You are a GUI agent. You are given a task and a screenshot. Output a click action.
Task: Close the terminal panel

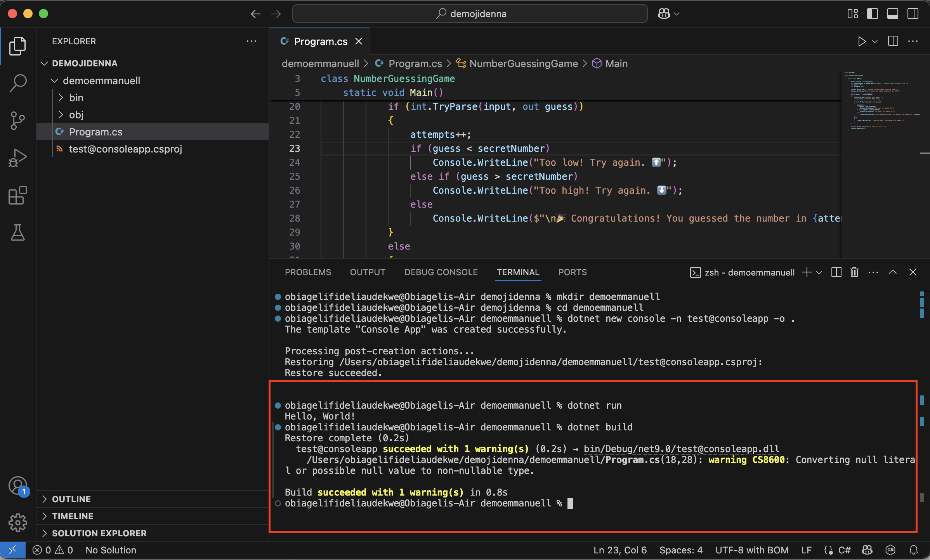click(x=913, y=272)
